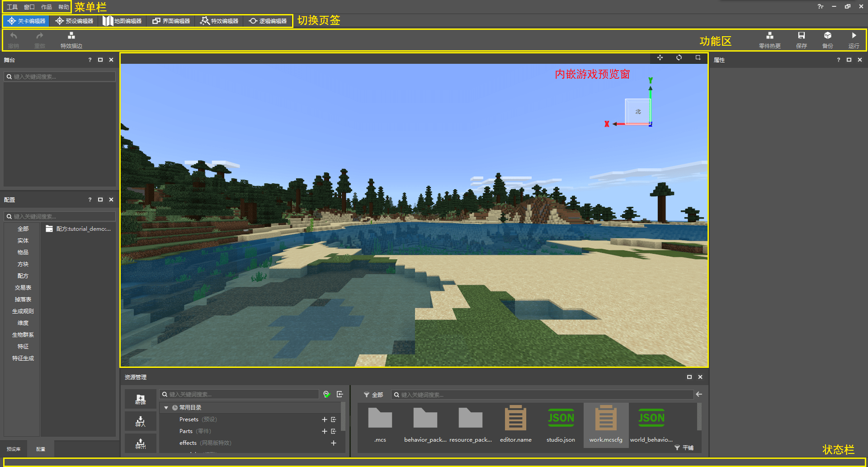This screenshot has width=868, height=467.
Task: Click the north-facing view cube
Action: pos(637,111)
